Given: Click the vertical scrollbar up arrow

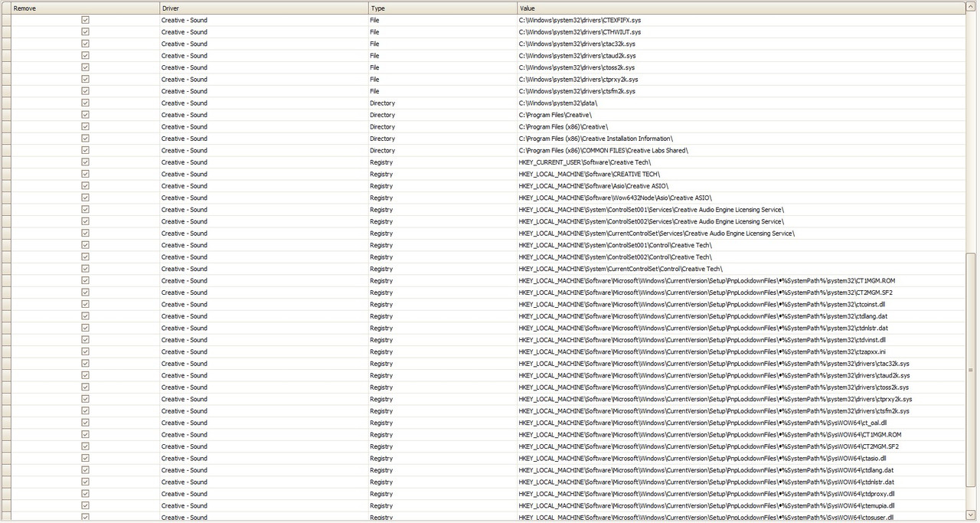Looking at the screenshot, I should [972, 7].
